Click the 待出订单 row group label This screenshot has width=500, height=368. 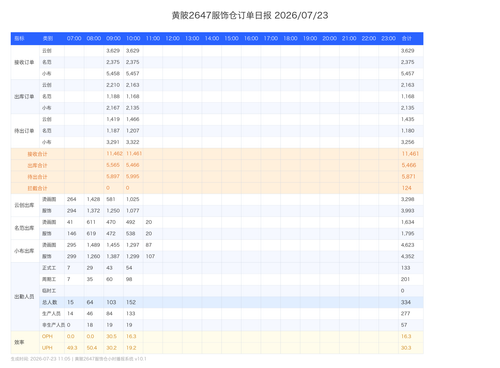point(24,131)
